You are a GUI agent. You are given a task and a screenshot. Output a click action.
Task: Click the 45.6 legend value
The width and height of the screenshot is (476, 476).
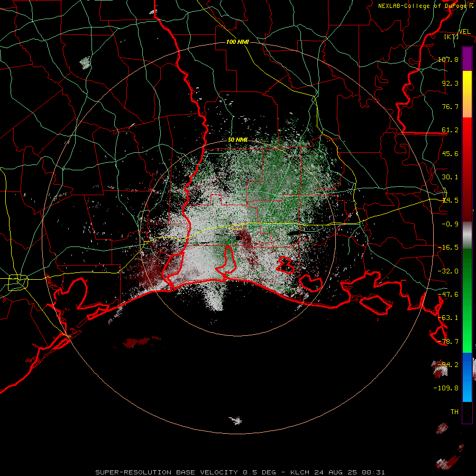(450, 153)
